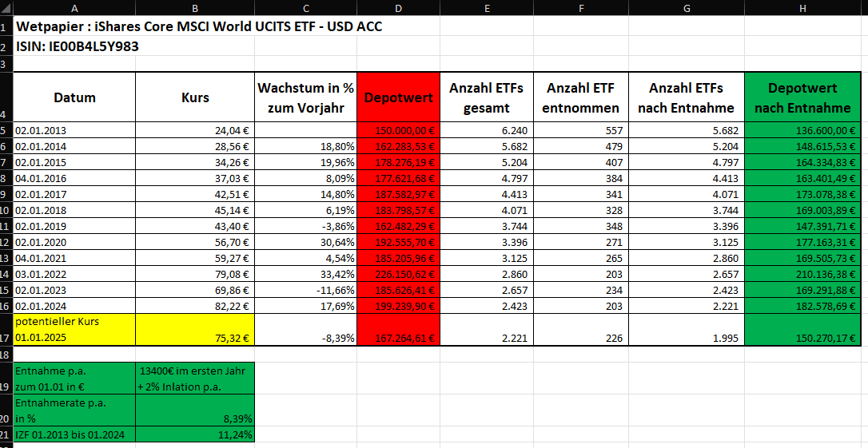Select growth cell 18,80%
Screen dimensions: 868x448
[305, 147]
